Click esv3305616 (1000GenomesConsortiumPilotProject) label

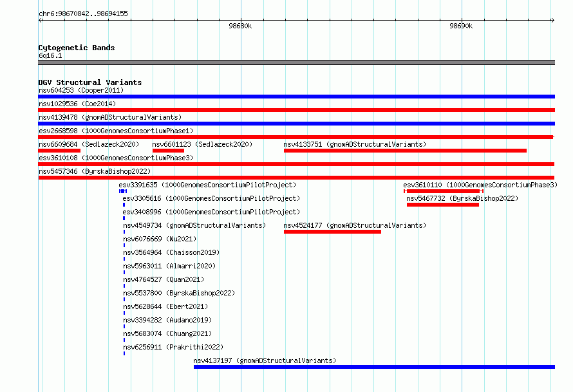pyautogui.click(x=211, y=198)
